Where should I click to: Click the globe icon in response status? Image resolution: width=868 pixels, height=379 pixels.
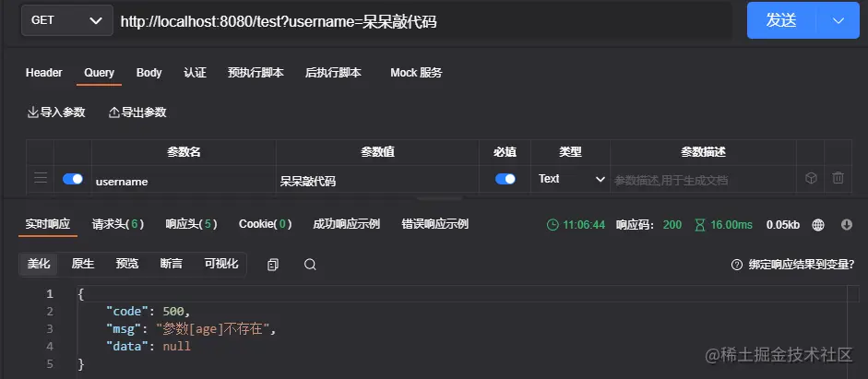(x=818, y=225)
